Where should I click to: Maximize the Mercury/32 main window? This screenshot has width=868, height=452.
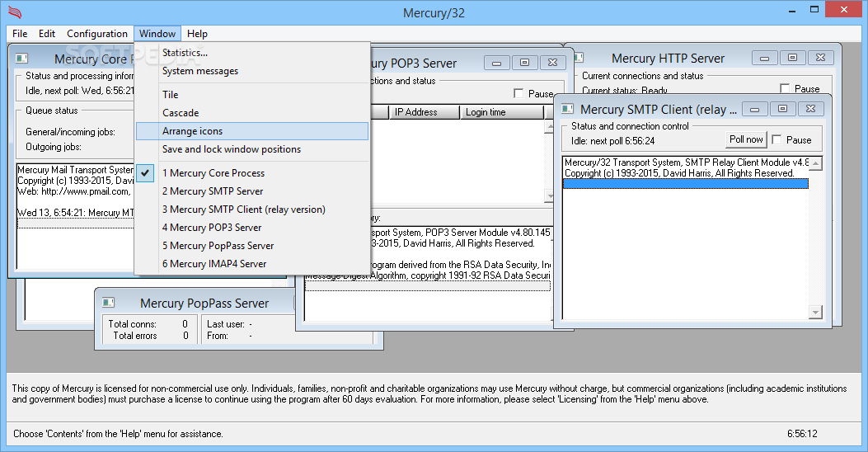[814, 9]
